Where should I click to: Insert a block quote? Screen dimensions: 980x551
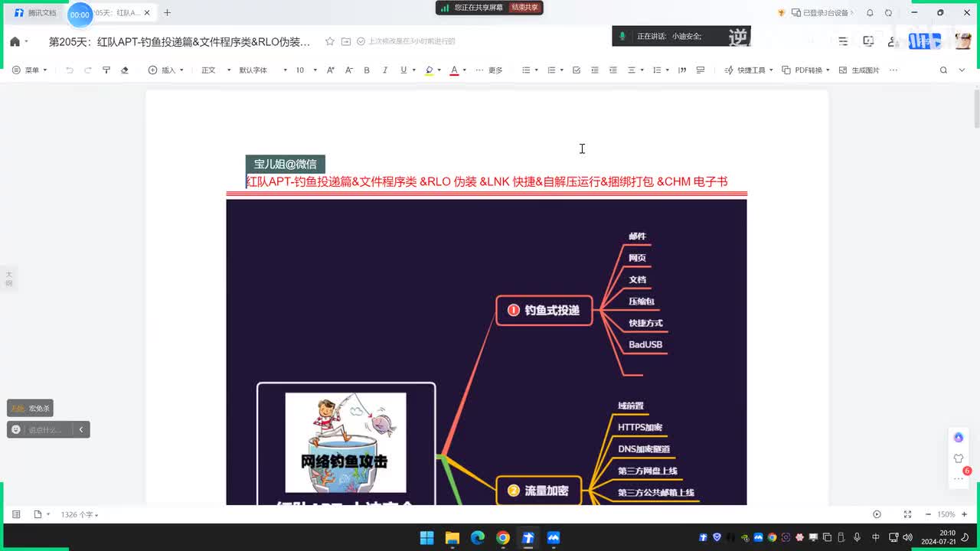point(682,70)
